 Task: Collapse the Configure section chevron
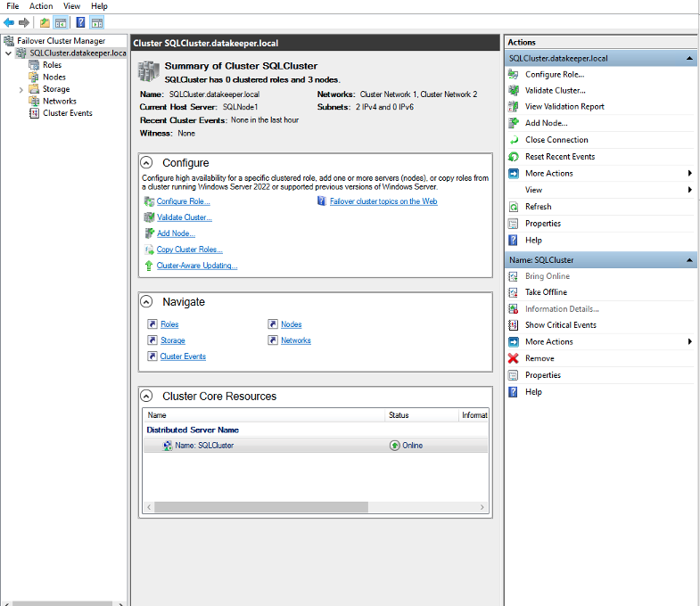[146, 162]
